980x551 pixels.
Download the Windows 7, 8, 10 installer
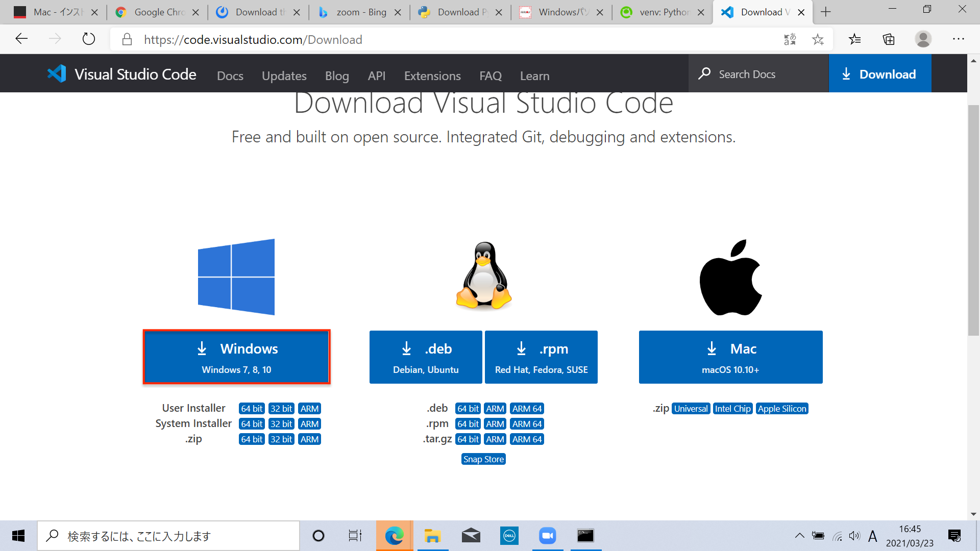pyautogui.click(x=237, y=357)
